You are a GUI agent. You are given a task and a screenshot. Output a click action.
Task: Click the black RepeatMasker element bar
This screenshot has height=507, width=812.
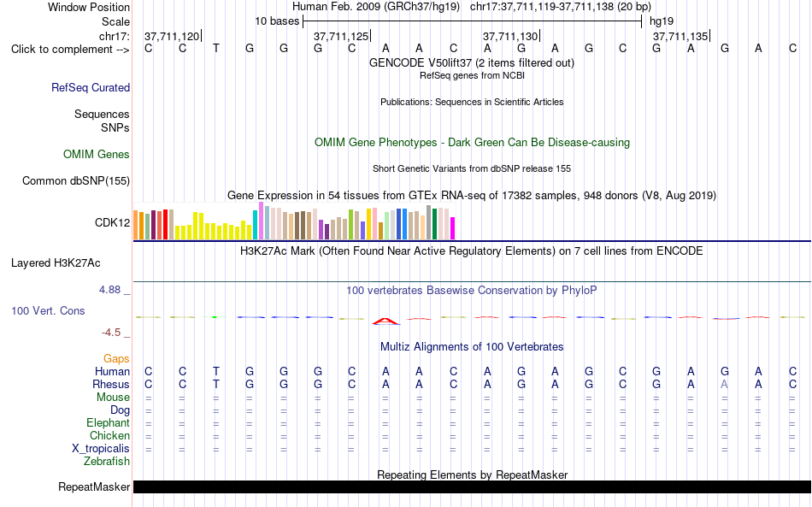coord(472,486)
